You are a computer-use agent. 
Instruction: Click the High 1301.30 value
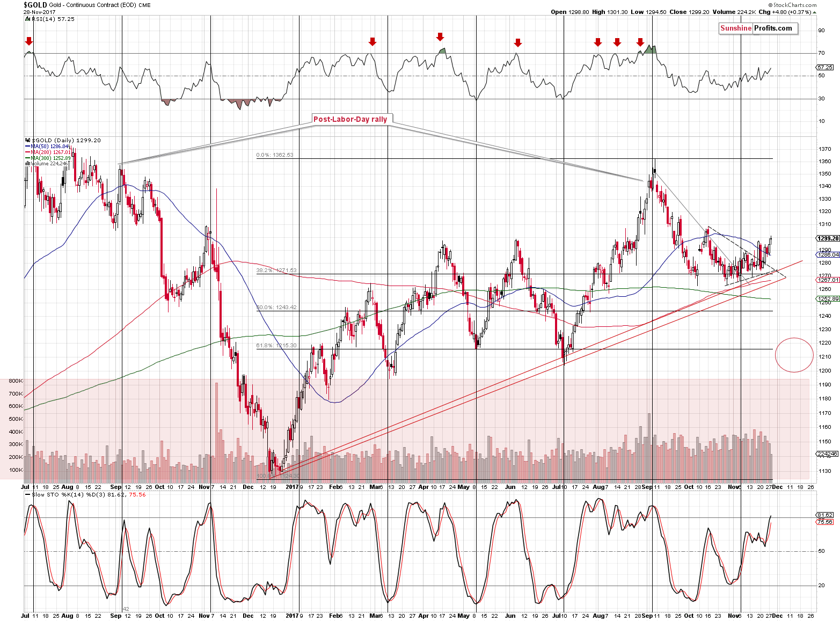[610, 12]
